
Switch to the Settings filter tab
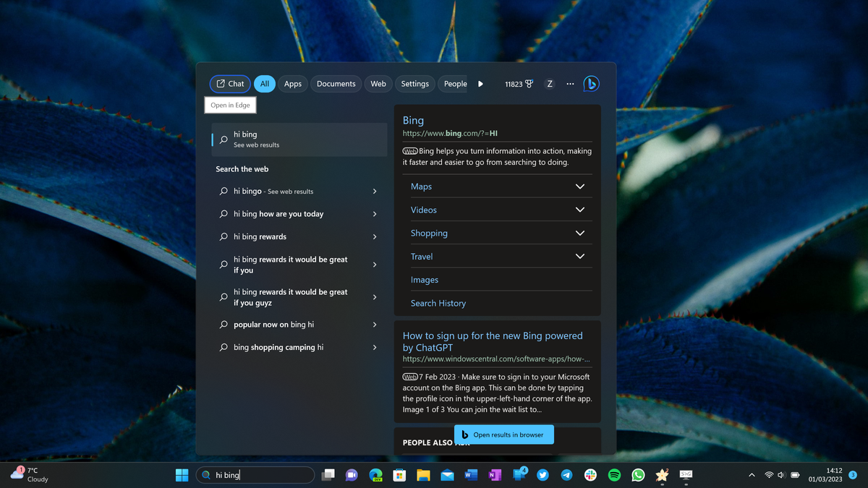pos(414,83)
